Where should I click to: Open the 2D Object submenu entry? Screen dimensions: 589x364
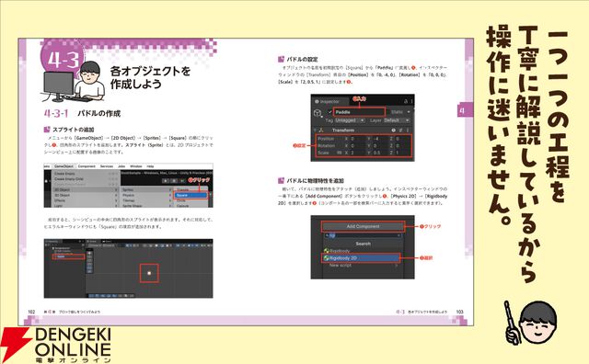point(87,190)
